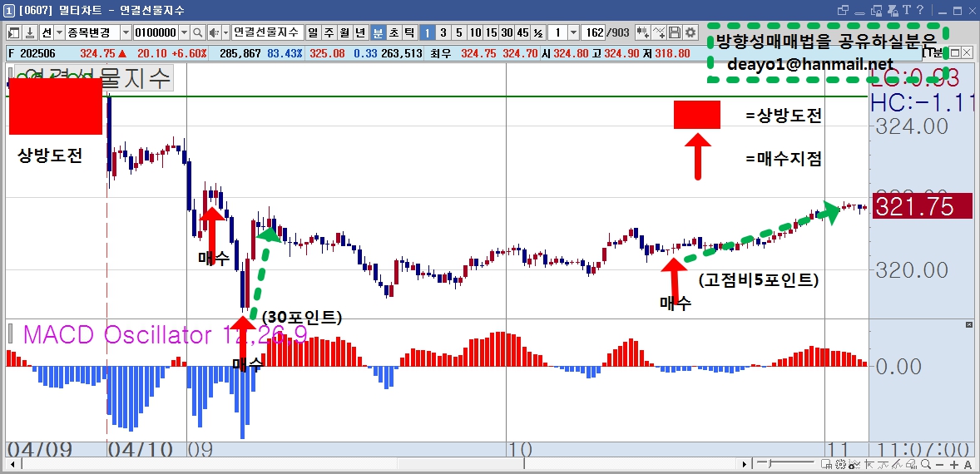
Task: Choose the 15-minute interval button
Action: 491,32
